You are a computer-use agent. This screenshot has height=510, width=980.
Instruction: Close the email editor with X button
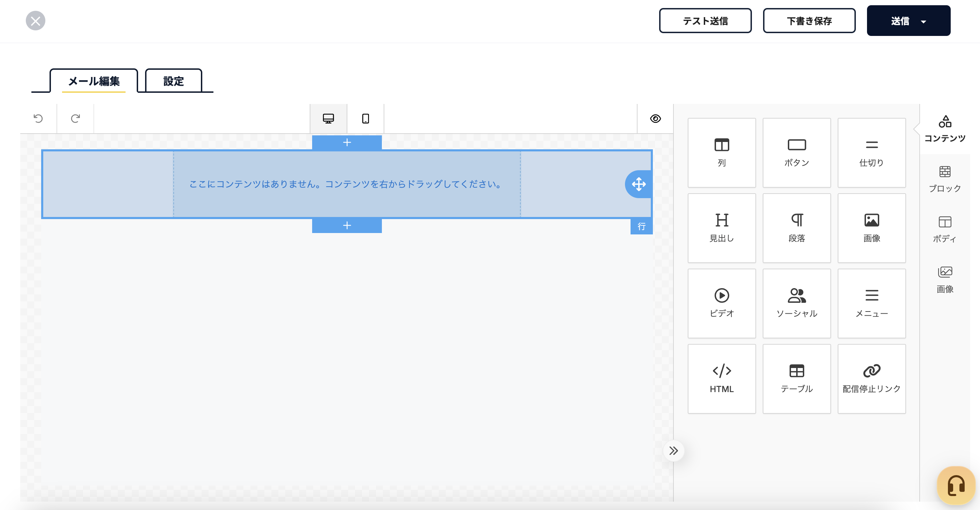(x=35, y=21)
